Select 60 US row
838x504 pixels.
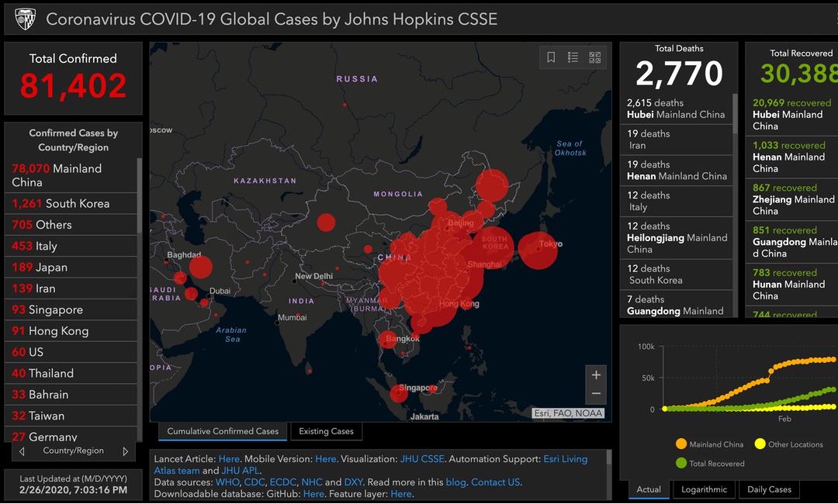pyautogui.click(x=71, y=352)
